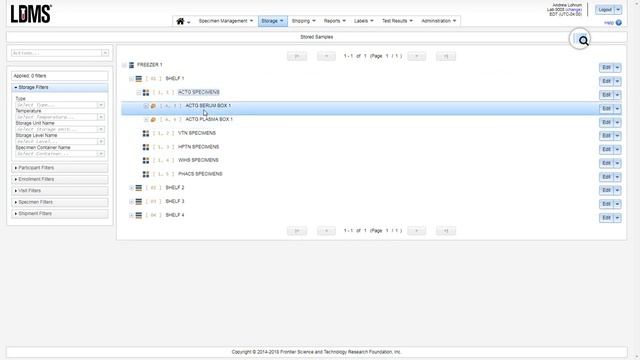This screenshot has width=640, height=360.
Task: Open the Storage Level Name dropdown
Action: click(100, 142)
